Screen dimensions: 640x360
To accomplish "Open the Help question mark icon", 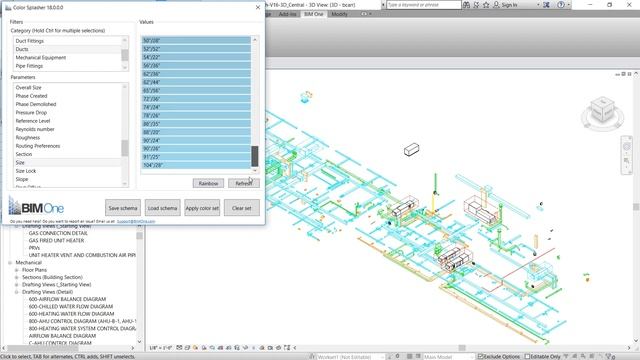I will point(561,5).
